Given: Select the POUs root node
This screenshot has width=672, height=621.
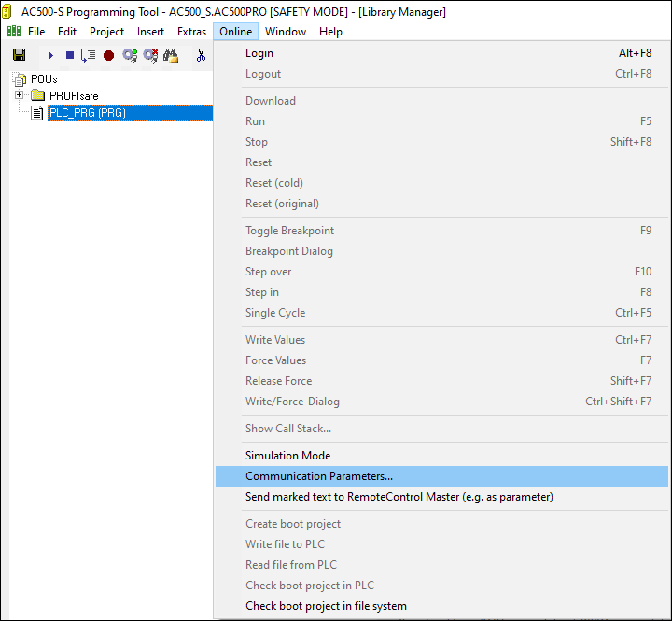Looking at the screenshot, I should [x=44, y=79].
